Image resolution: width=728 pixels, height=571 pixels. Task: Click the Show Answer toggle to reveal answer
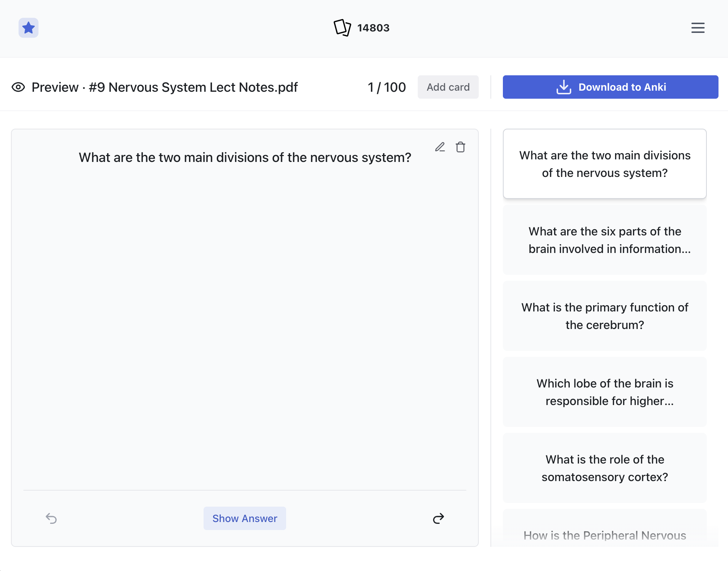point(244,518)
